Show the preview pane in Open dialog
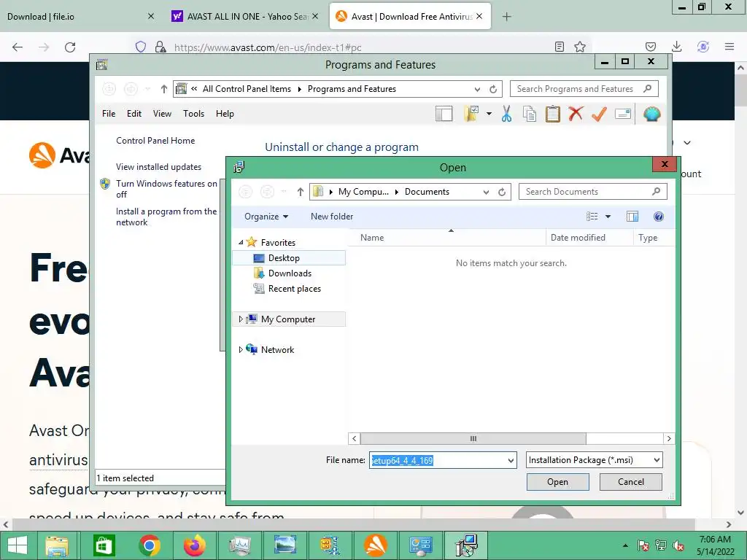 (x=632, y=217)
